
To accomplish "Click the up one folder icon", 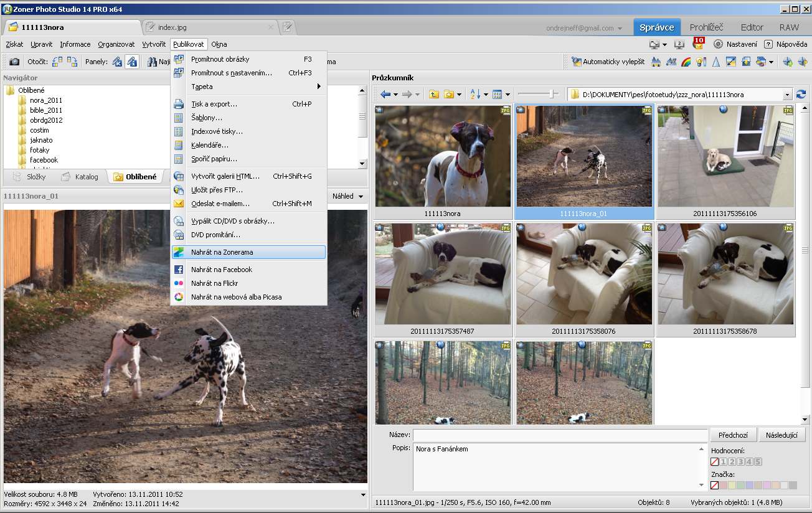I will (x=434, y=95).
